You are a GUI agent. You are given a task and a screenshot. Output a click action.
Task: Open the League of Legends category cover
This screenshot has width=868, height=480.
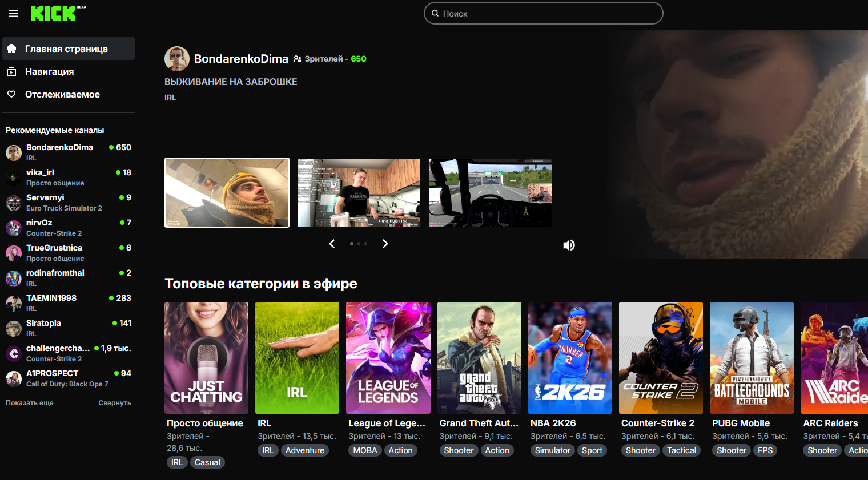388,358
